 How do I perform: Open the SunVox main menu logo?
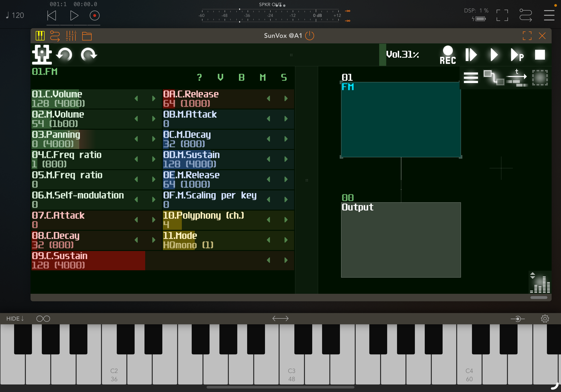(42, 55)
